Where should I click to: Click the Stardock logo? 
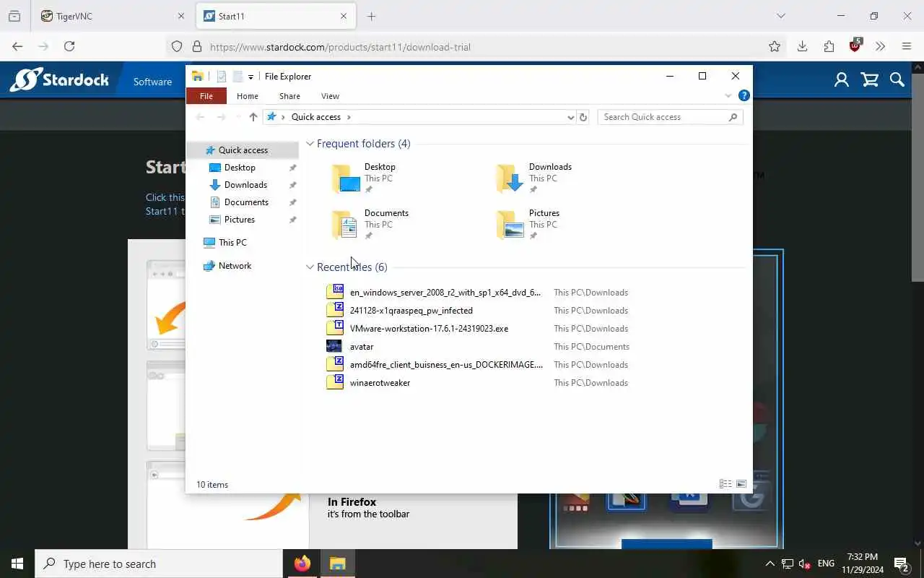tap(59, 79)
